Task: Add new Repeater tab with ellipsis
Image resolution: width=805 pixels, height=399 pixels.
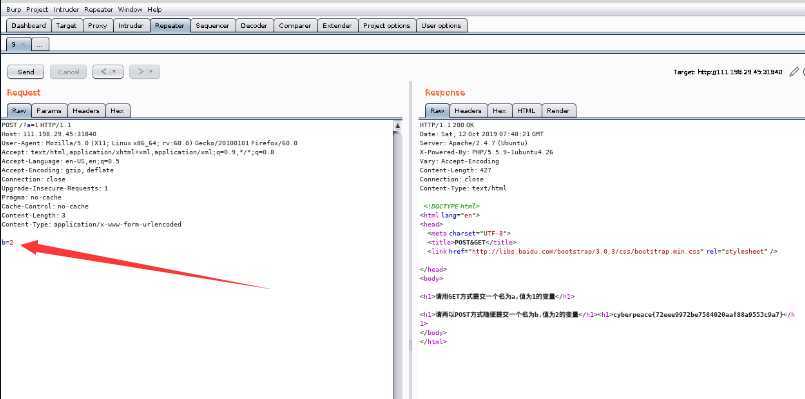Action: click(x=40, y=45)
